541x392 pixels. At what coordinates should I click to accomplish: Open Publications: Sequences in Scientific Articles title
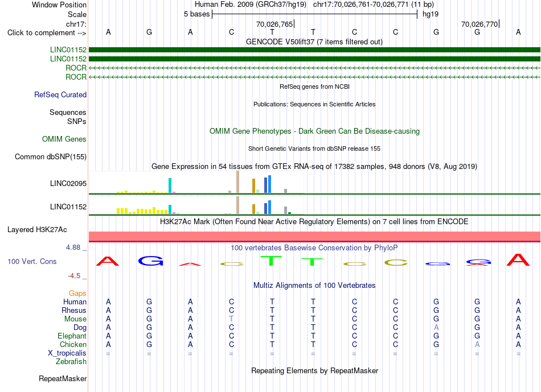(x=314, y=104)
